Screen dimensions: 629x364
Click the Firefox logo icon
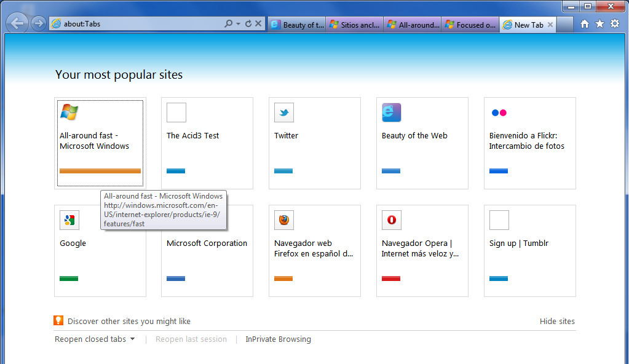point(284,220)
